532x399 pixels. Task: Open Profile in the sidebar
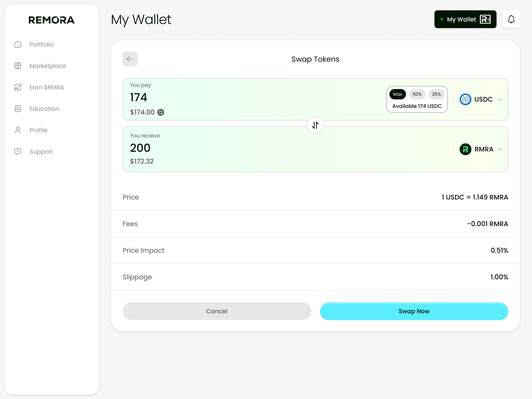[39, 130]
